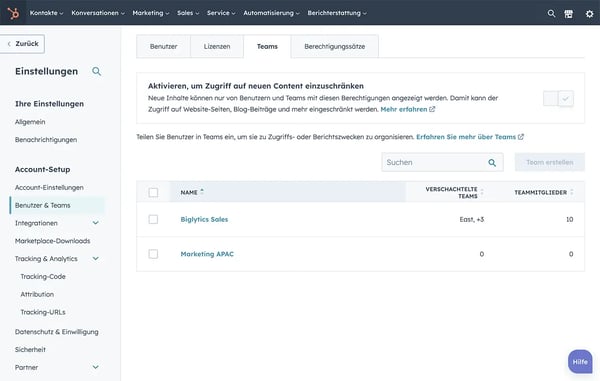Open Marketplace-Downloads in sidebar

(53, 241)
